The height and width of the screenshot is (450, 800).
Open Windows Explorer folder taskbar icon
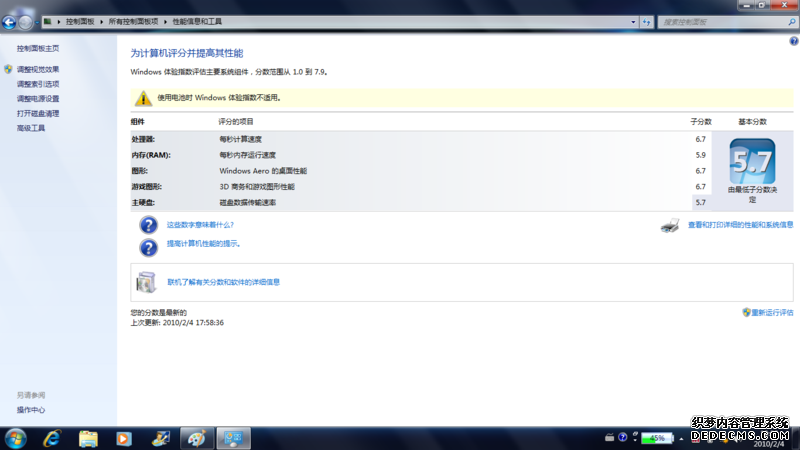(x=88, y=438)
